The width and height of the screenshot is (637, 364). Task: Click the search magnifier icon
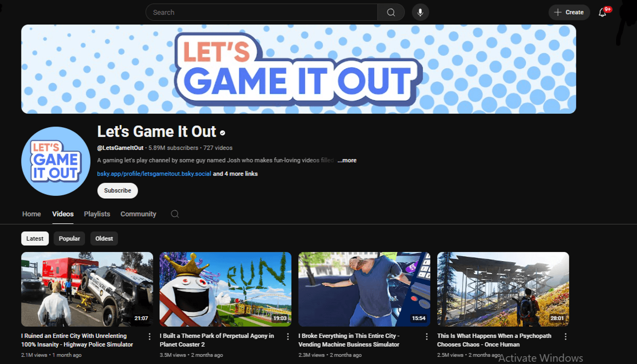[390, 12]
